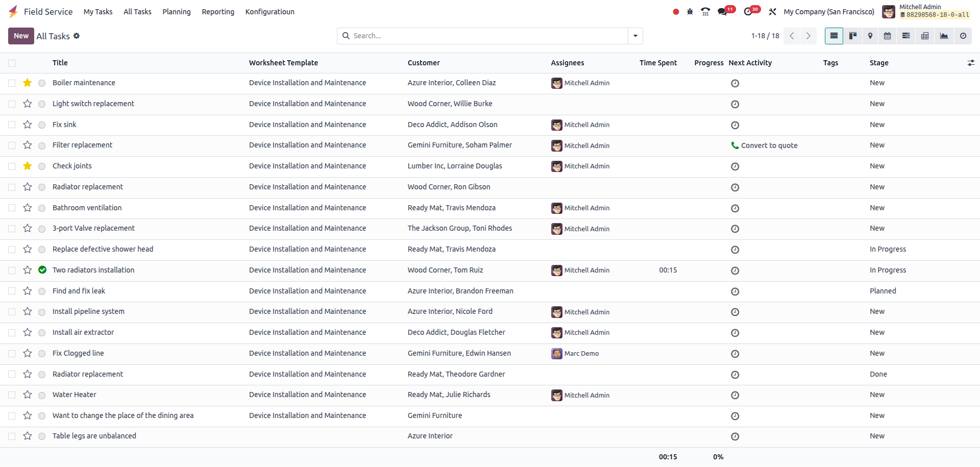Remove star from Check joints task
980x467 pixels.
[28, 166]
